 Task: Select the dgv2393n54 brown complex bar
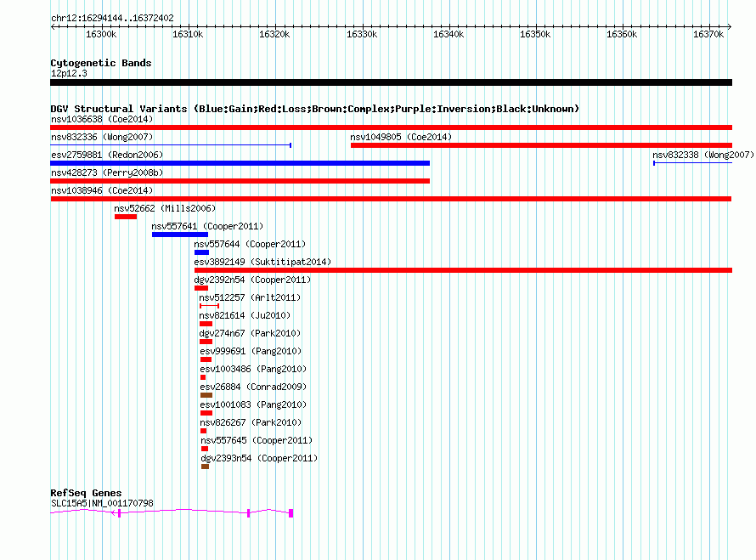click(205, 467)
